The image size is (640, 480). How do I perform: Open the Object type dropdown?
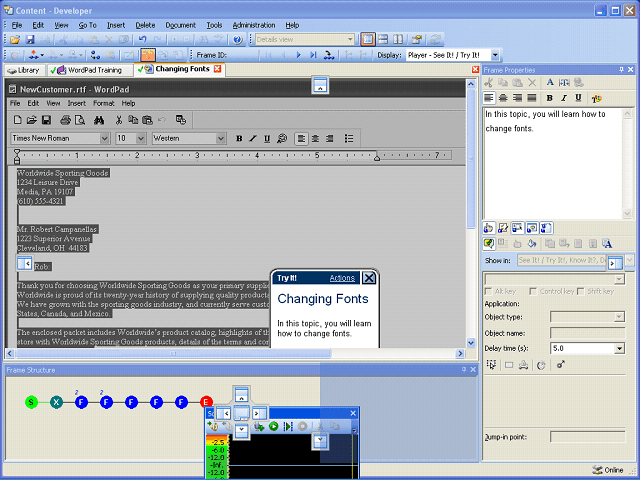coord(619,317)
